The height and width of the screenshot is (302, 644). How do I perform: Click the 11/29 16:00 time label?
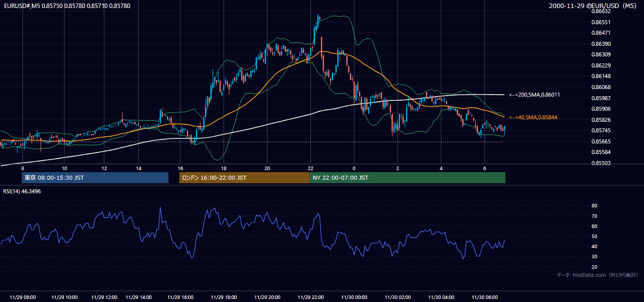(180, 297)
